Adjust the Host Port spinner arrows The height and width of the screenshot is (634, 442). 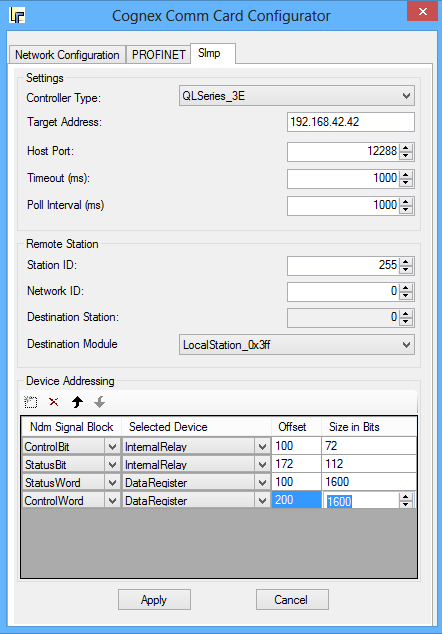tap(406, 152)
